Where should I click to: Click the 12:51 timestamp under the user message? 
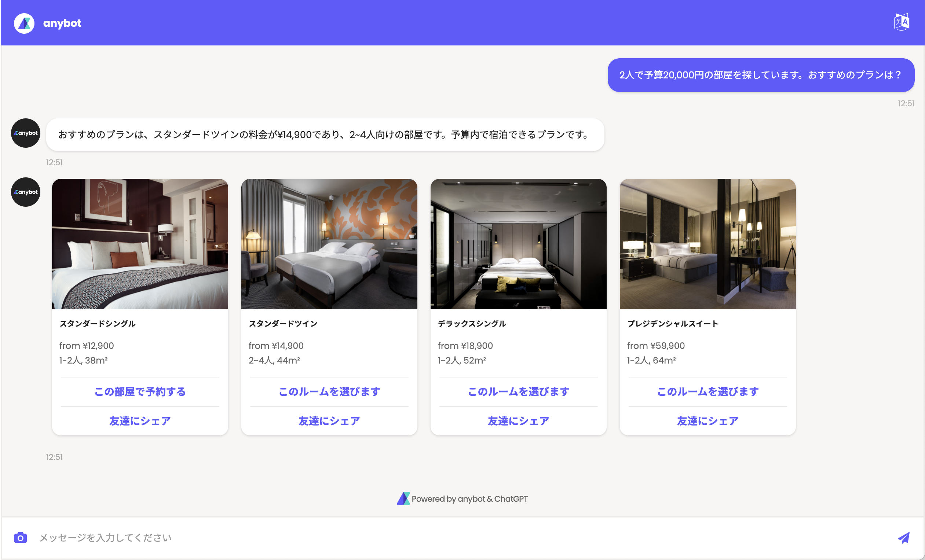click(906, 103)
